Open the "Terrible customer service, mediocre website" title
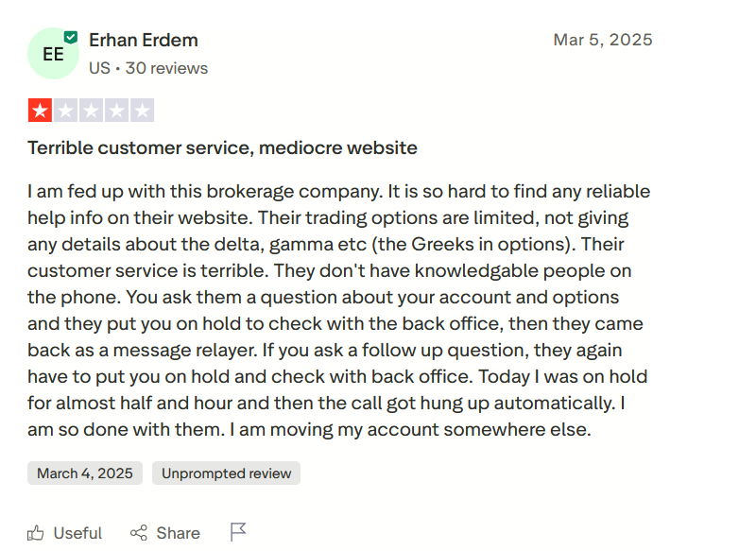The width and height of the screenshot is (756, 551). pos(222,148)
